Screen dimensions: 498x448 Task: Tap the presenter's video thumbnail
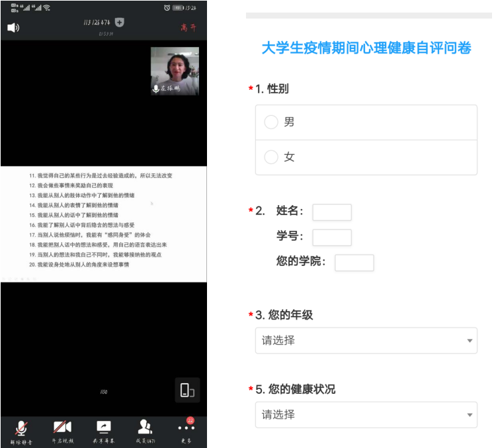click(x=175, y=71)
